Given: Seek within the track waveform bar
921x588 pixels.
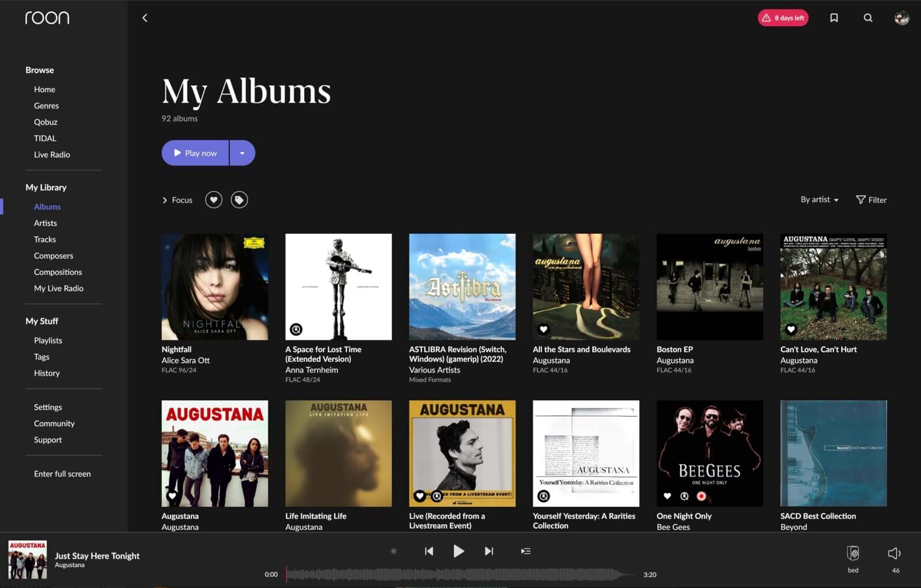Looking at the screenshot, I should pos(461,574).
